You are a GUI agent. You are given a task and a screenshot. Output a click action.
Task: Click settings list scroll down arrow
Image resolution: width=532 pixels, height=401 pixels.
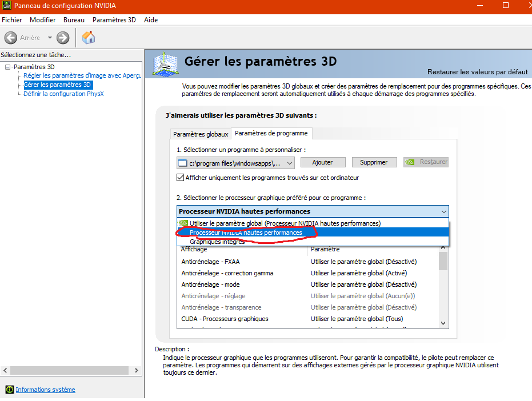443,323
